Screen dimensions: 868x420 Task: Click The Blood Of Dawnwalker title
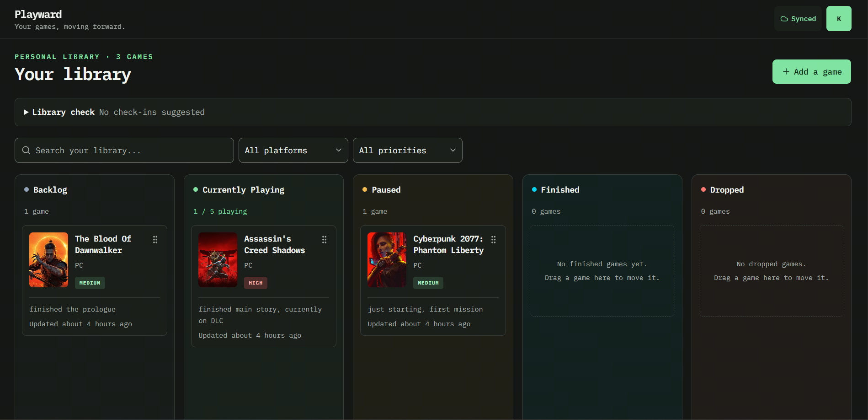103,244
